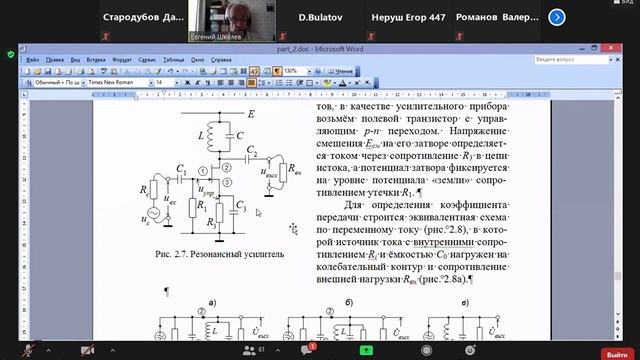The image size is (640, 360).
Task: Toggle italic (К) formatting
Action: coord(198,82)
